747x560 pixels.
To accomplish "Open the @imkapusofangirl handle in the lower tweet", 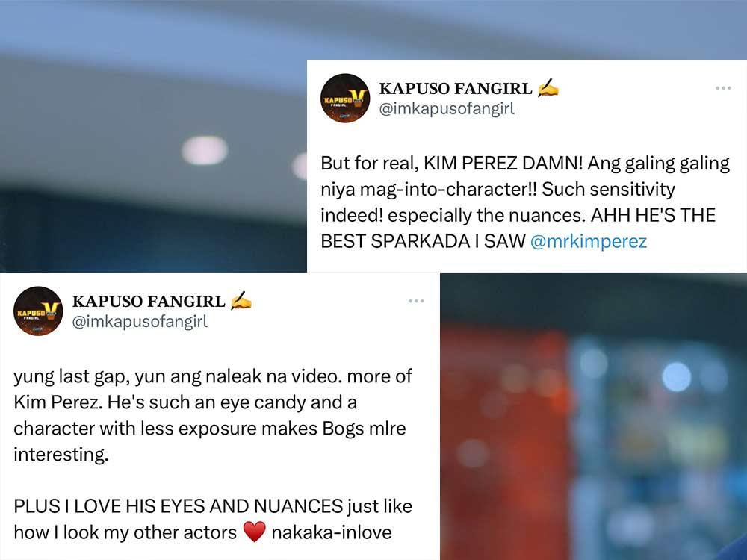I will 140,322.
